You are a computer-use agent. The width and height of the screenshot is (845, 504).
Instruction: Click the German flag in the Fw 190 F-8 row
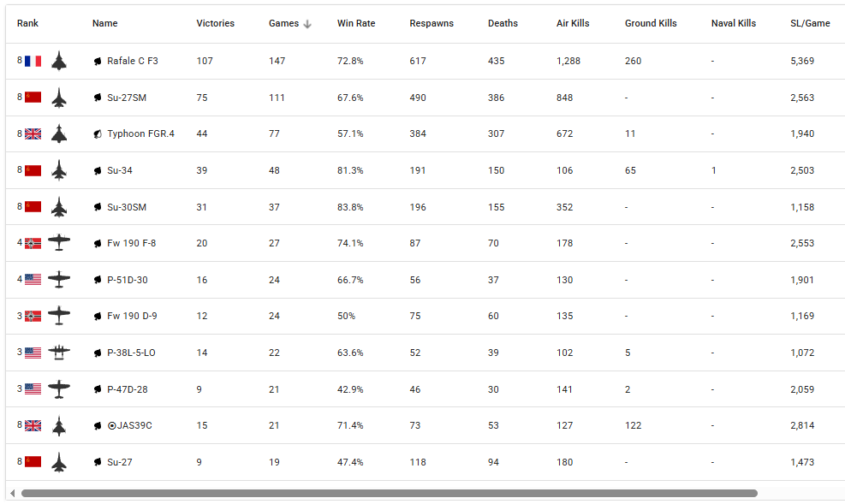point(33,243)
